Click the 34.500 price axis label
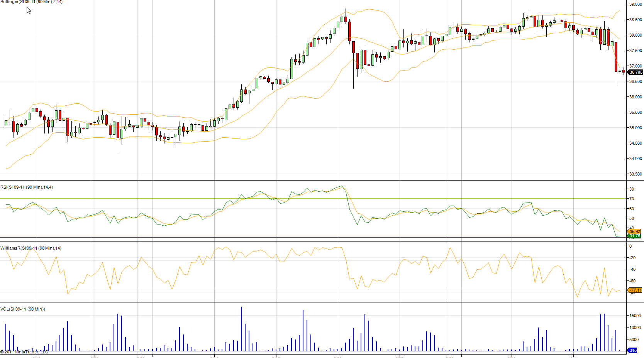 636,143
